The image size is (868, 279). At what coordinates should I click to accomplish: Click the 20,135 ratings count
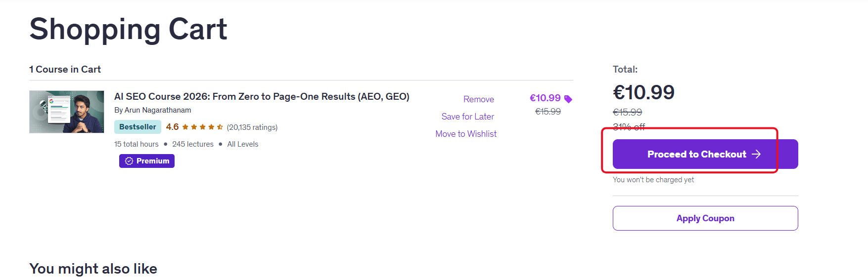click(252, 127)
